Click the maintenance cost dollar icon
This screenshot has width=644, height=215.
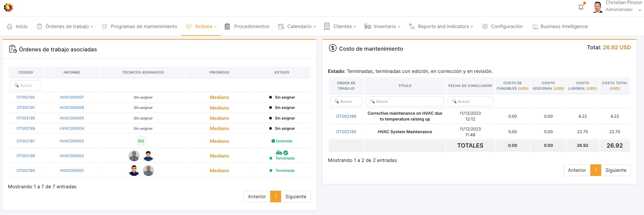tap(333, 48)
